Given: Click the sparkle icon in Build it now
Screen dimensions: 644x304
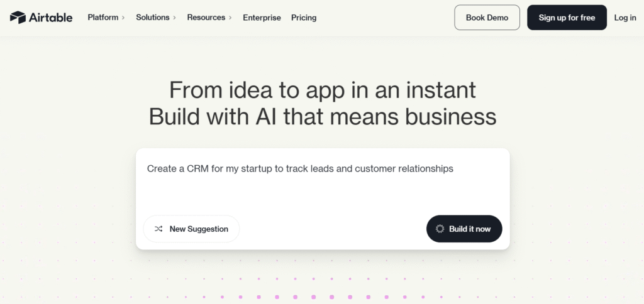Looking at the screenshot, I should 440,229.
